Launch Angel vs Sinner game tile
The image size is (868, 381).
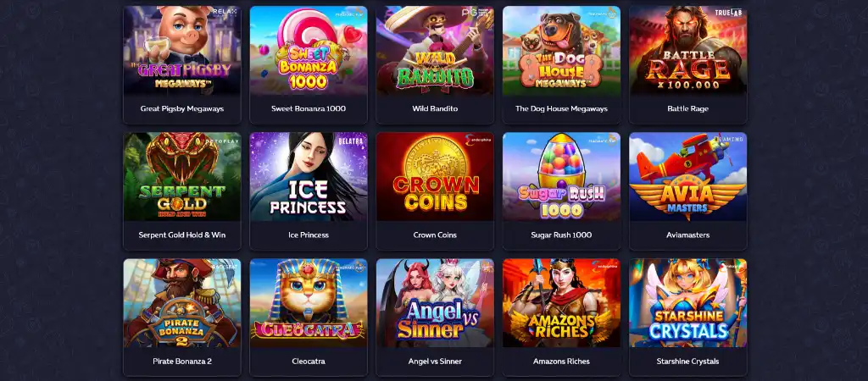click(435, 303)
